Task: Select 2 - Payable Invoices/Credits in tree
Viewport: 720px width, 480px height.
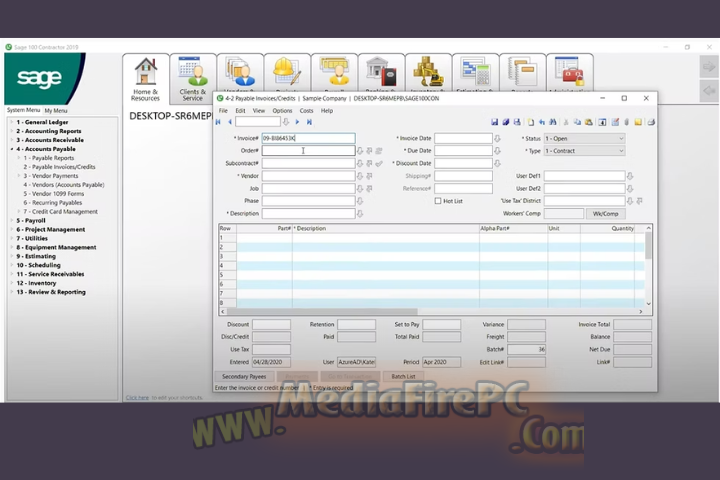Action: click(x=60, y=167)
